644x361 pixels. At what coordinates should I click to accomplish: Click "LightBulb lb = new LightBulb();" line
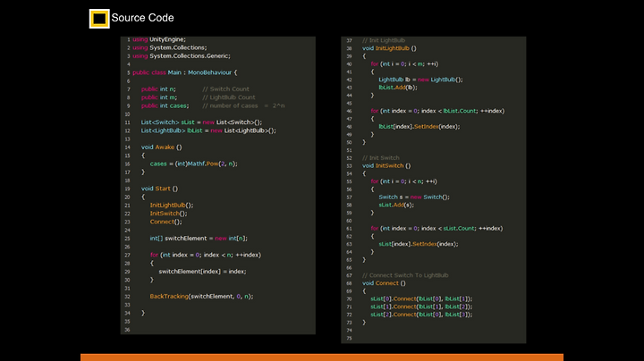(420, 80)
